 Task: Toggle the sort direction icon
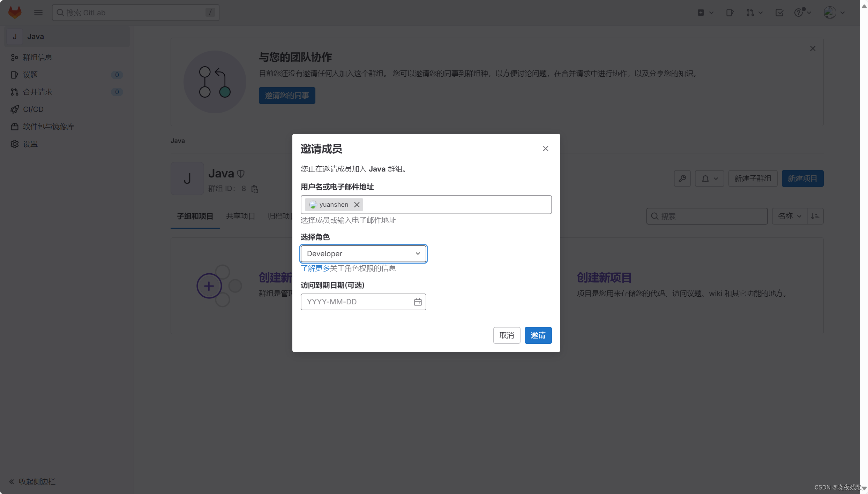pos(815,216)
